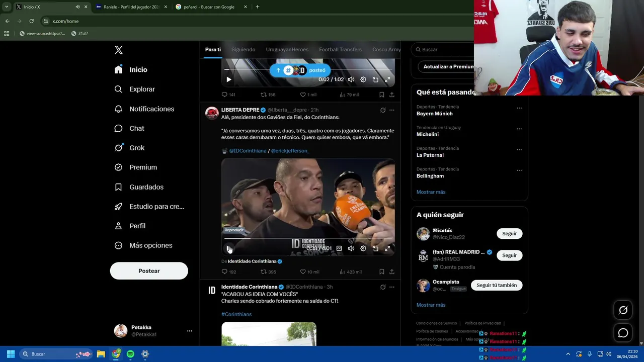Click the Grok icon on LIBERTA DEPRE post
This screenshot has width=644, height=362.
[382, 110]
